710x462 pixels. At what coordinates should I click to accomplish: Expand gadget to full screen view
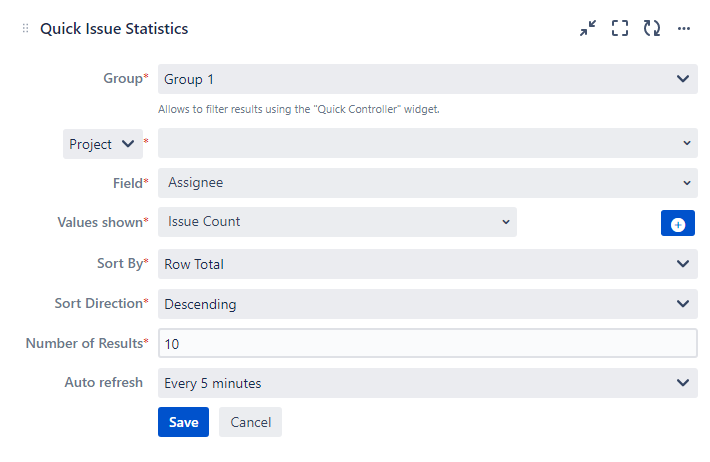[620, 29]
